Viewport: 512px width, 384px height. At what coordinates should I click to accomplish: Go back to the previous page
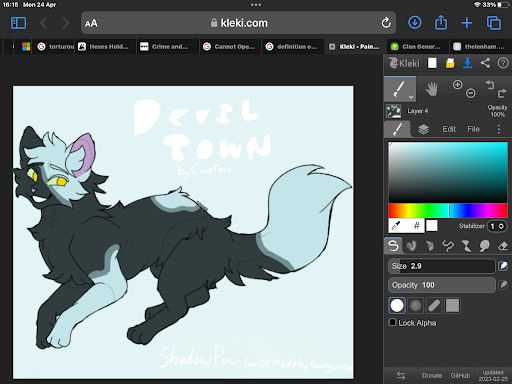pyautogui.click(x=44, y=23)
